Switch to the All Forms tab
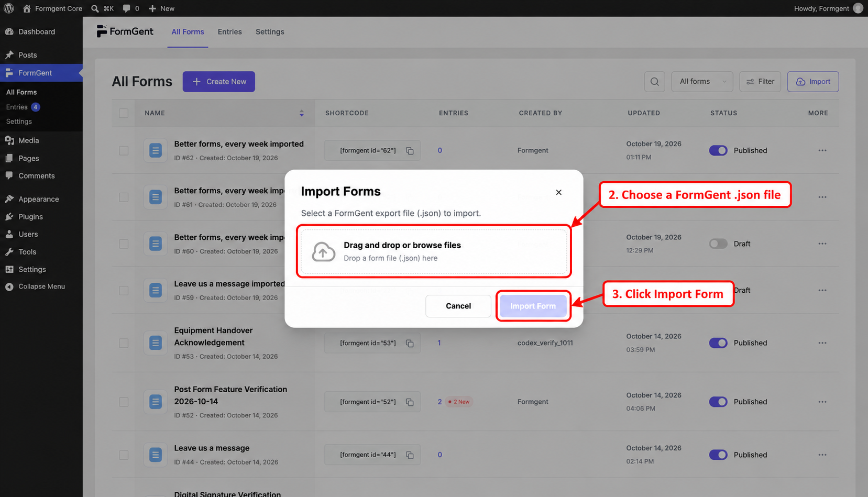 point(188,32)
